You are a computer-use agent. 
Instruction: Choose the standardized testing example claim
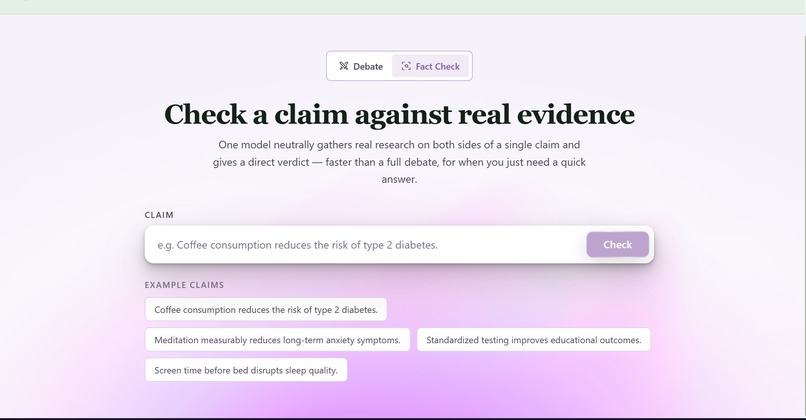coord(534,340)
